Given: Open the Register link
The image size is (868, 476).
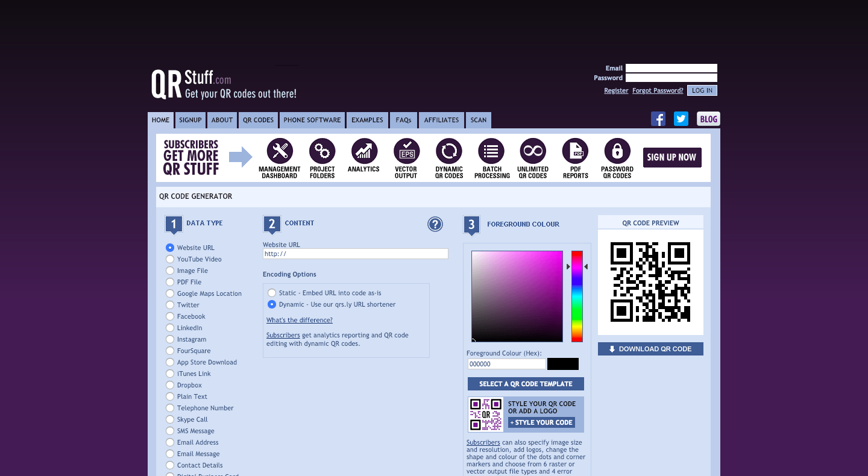Looking at the screenshot, I should (616, 90).
